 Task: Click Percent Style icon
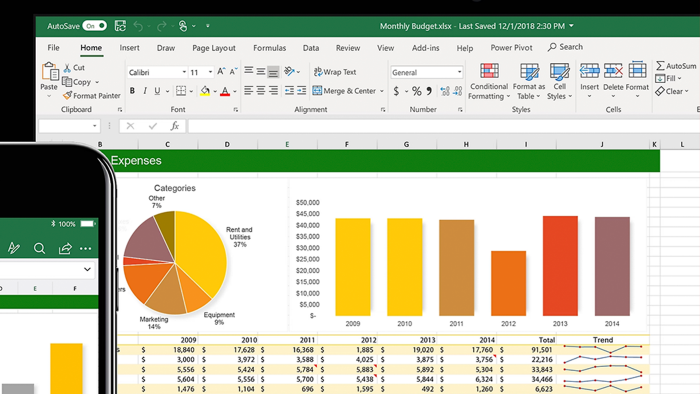click(417, 91)
